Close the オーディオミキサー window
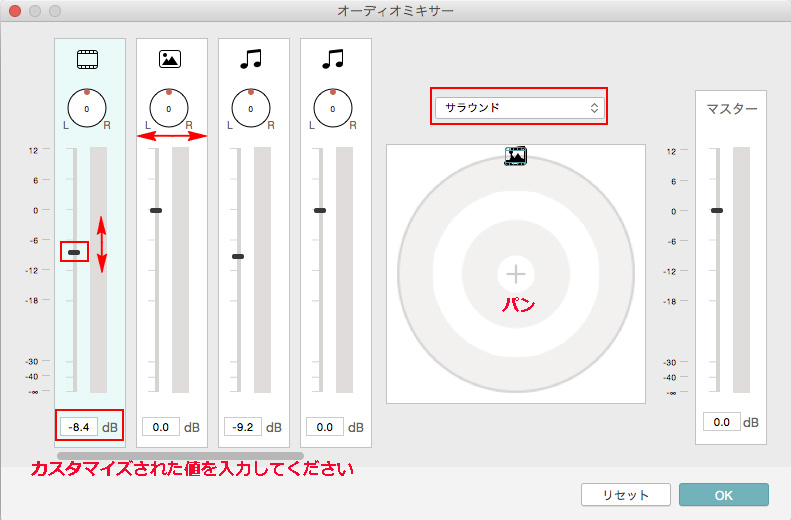Screen dimensions: 791x520 click(x=15, y=11)
